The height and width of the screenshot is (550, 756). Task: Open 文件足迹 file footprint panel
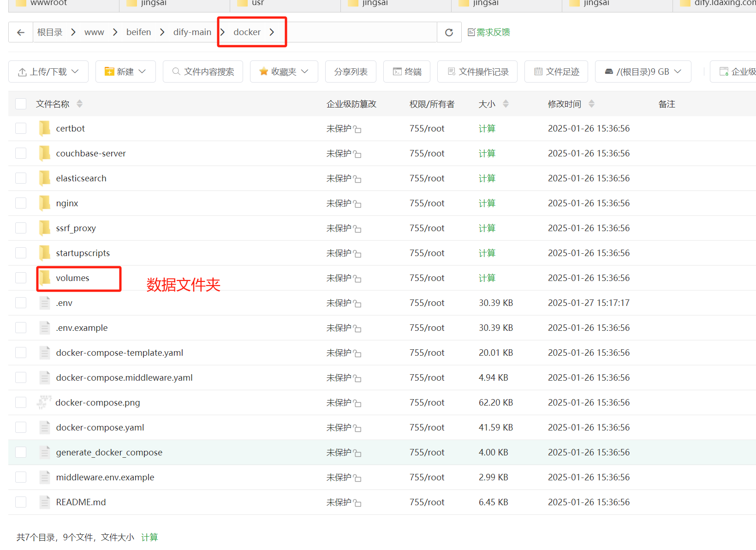(x=556, y=72)
